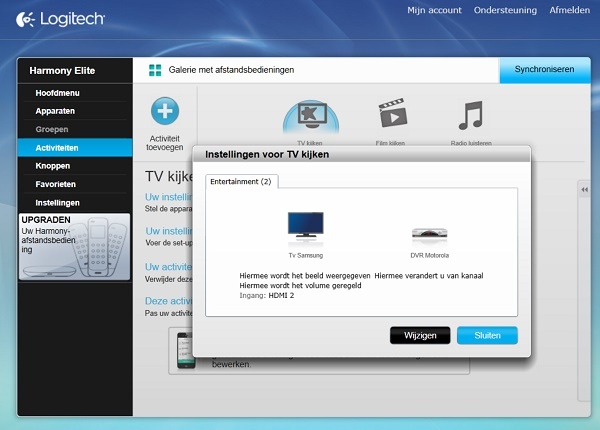Click the Logitech logo
Image resolution: width=600 pixels, height=430 pixels.
tap(60, 19)
